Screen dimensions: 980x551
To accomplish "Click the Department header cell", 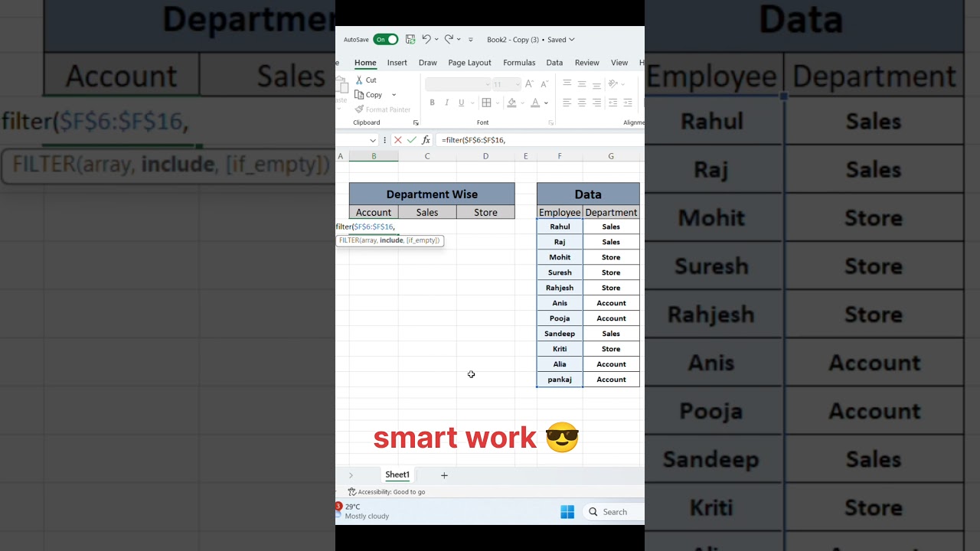I will pyautogui.click(x=611, y=212).
